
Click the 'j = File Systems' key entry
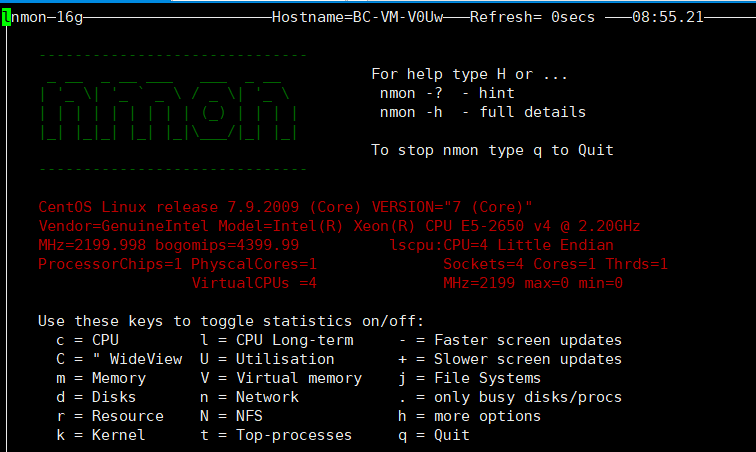pos(470,378)
